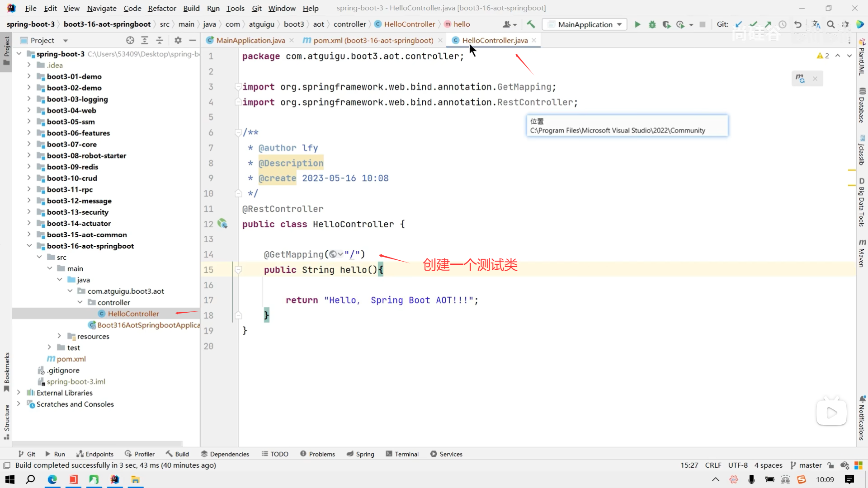The image size is (868, 488).
Task: Open Project panel settings gear
Action: 178,40
